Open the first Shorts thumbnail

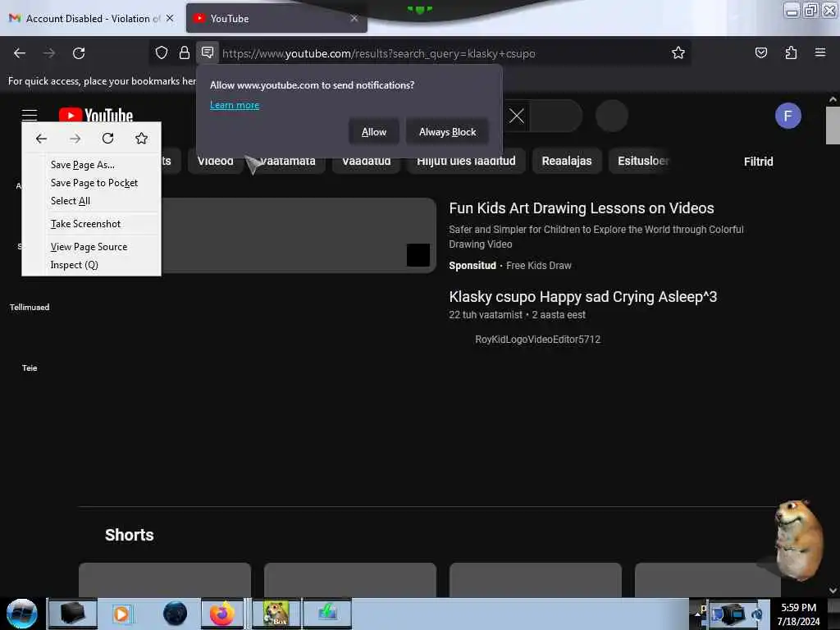pos(164,580)
